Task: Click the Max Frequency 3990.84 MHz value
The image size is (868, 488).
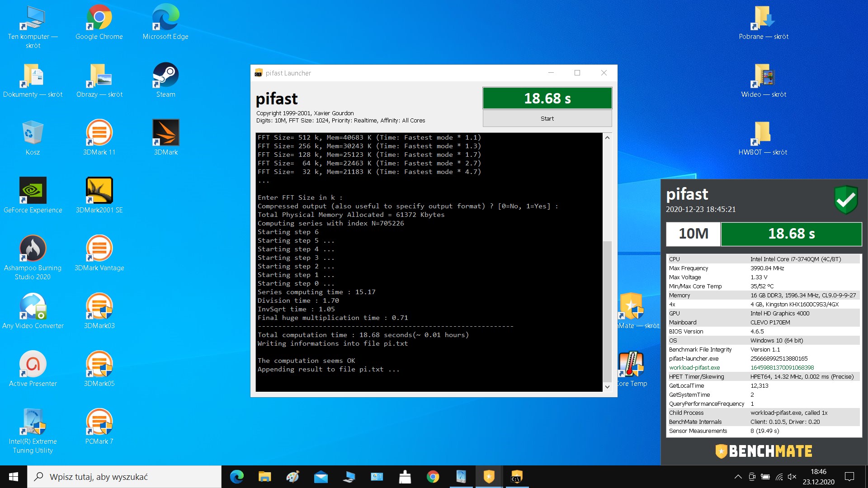Action: point(767,268)
